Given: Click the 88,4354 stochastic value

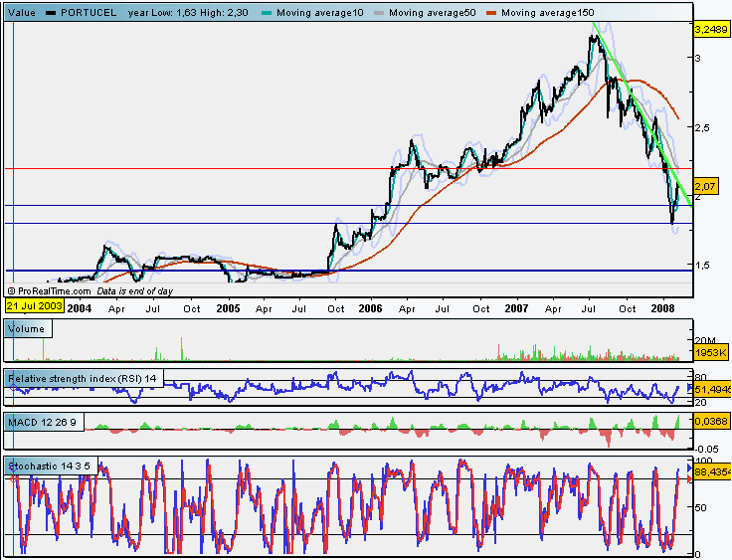Looking at the screenshot, I should pos(713,472).
